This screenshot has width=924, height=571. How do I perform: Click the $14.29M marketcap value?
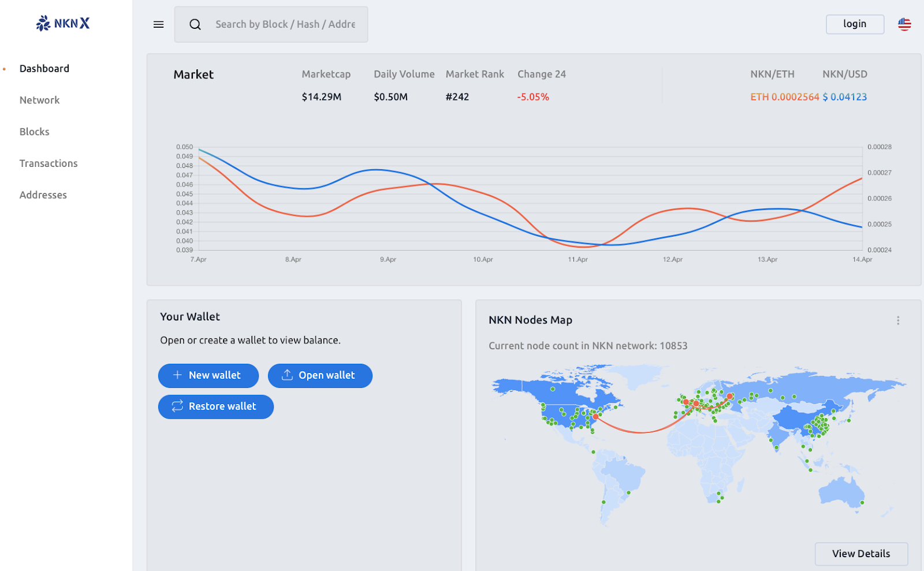[x=322, y=97]
